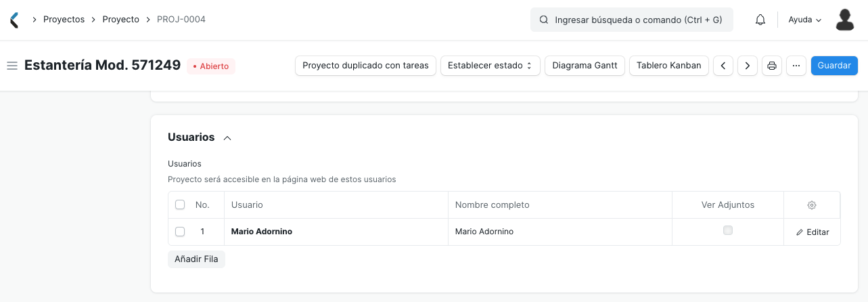This screenshot has height=302, width=868.
Task: Click the Usuarios section heading
Action: coord(191,137)
